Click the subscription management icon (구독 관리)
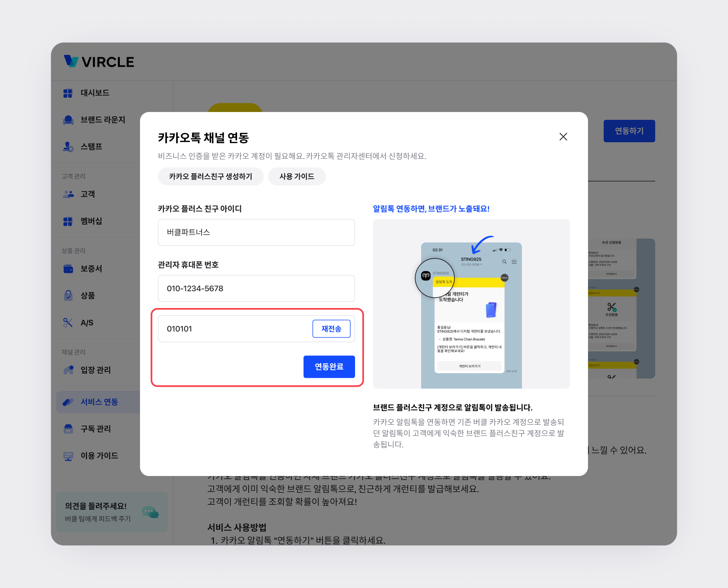The width and height of the screenshot is (728, 588). tap(68, 429)
